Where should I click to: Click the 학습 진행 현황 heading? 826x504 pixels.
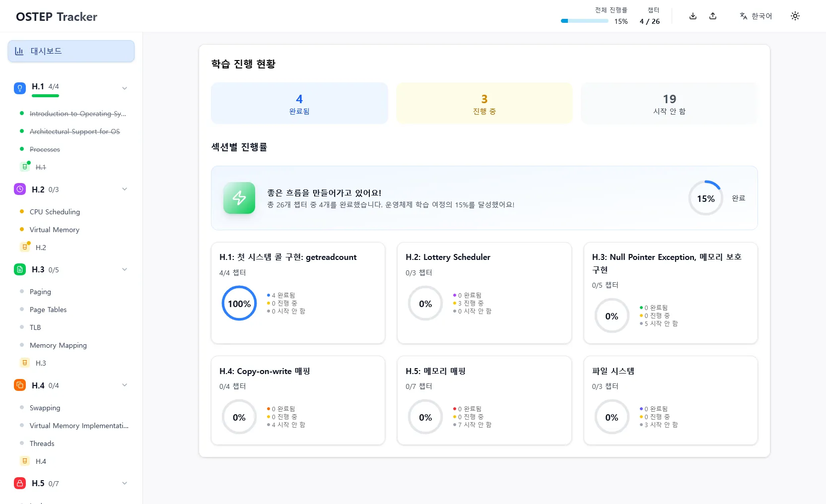pos(243,63)
